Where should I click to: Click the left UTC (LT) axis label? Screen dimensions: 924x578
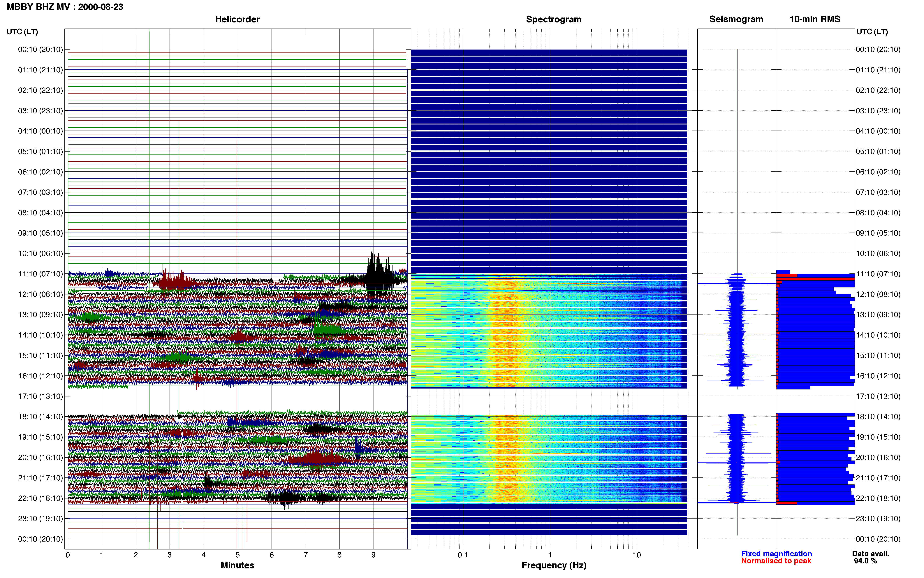click(22, 32)
